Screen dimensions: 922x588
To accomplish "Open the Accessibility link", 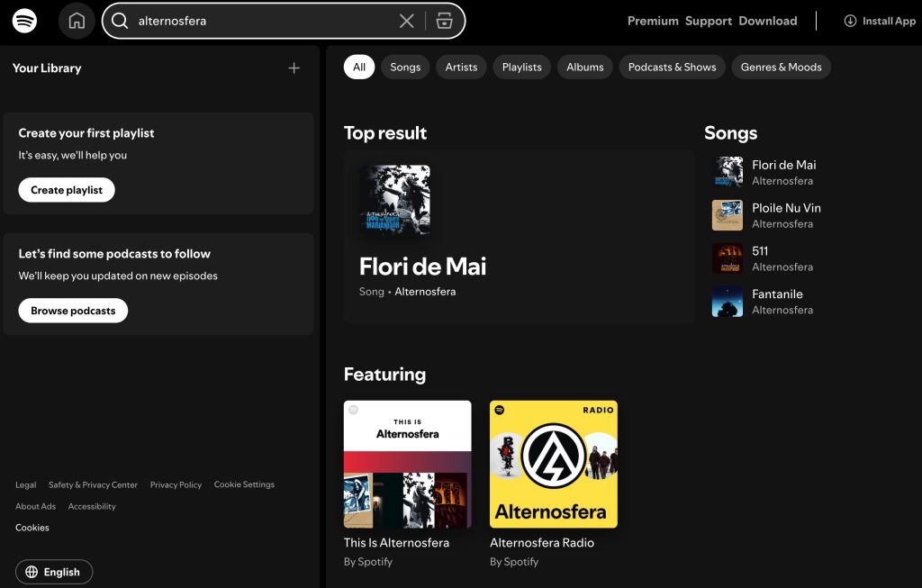I will pyautogui.click(x=92, y=506).
